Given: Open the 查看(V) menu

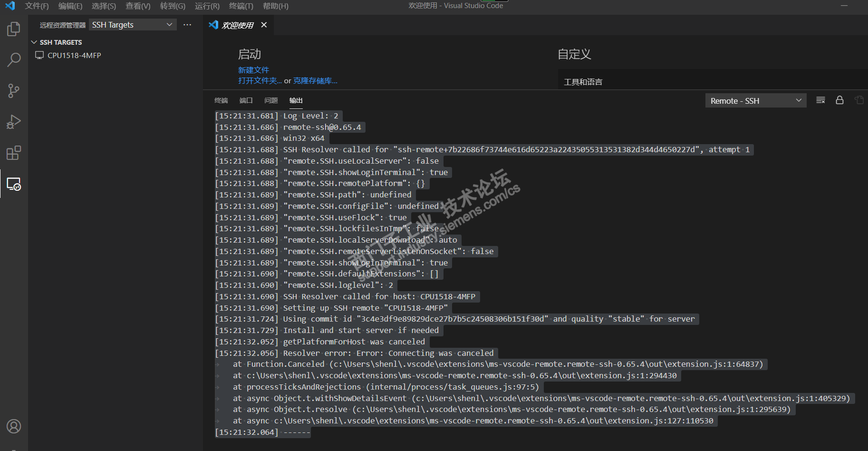Looking at the screenshot, I should tap(138, 6).
